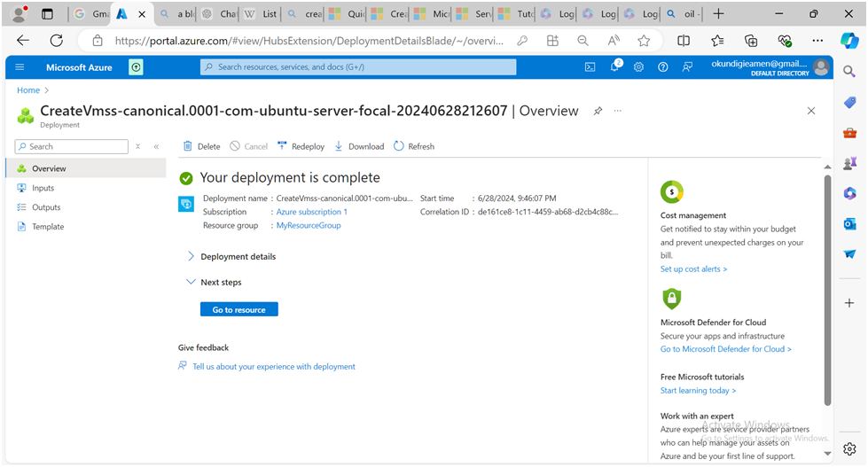Click the Azure portal search box
This screenshot has height=467, width=868.
coord(358,67)
